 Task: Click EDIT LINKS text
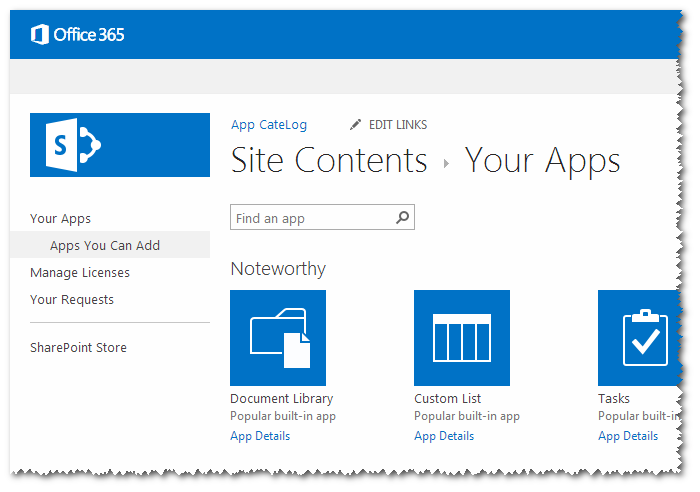[398, 125]
